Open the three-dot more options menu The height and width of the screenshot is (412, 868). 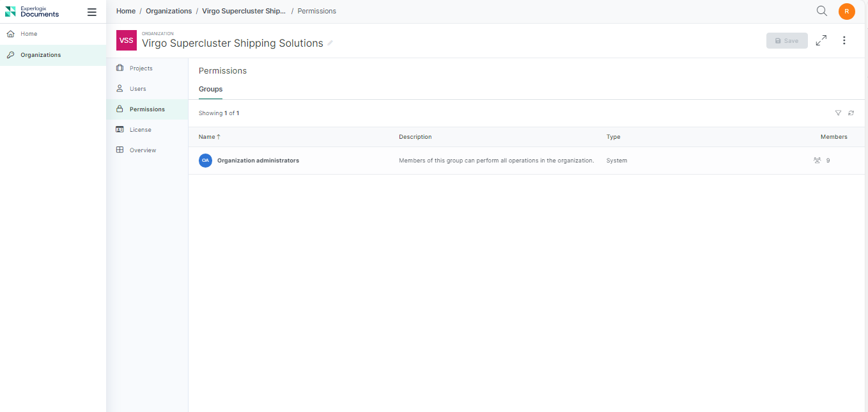tap(844, 40)
